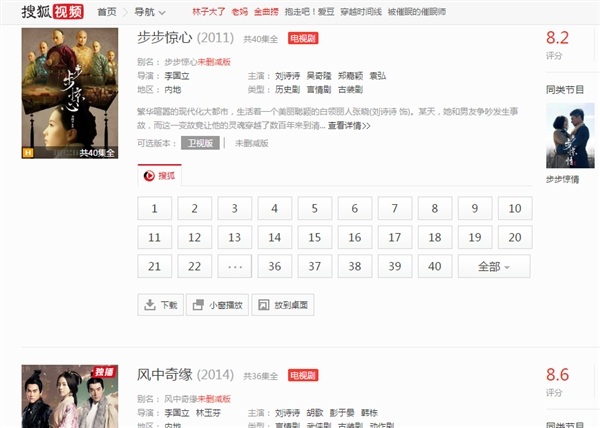Open the 风中奇缘 poster thumbnail
The height and width of the screenshot is (428, 600).
(x=70, y=396)
